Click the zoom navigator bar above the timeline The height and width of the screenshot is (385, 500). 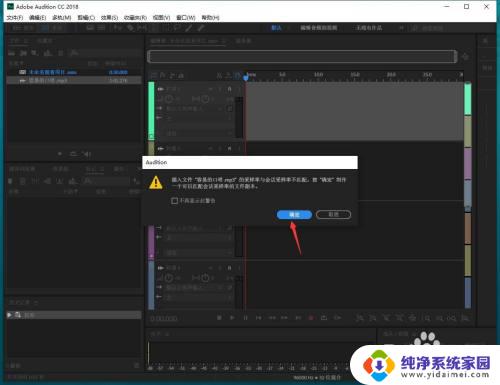point(302,56)
